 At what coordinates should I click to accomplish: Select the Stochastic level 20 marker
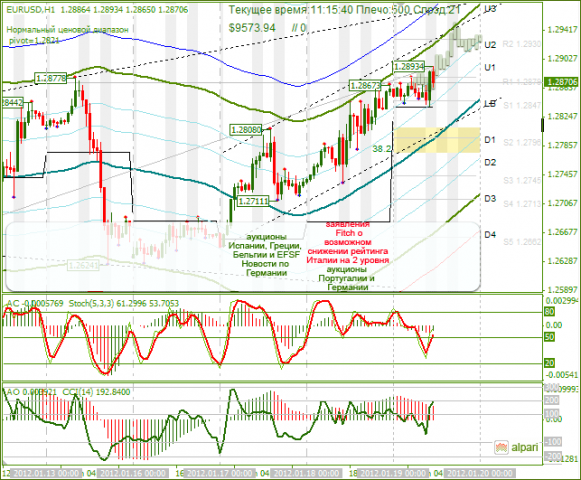549,363
